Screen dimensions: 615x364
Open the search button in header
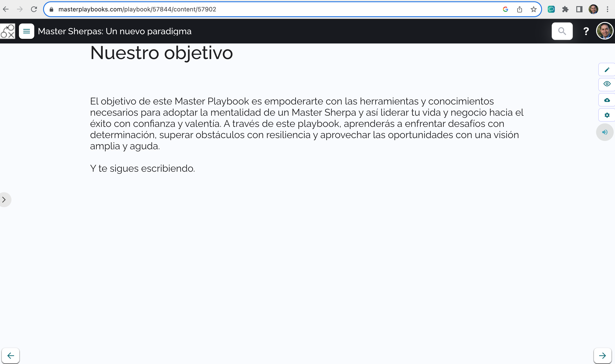click(562, 31)
